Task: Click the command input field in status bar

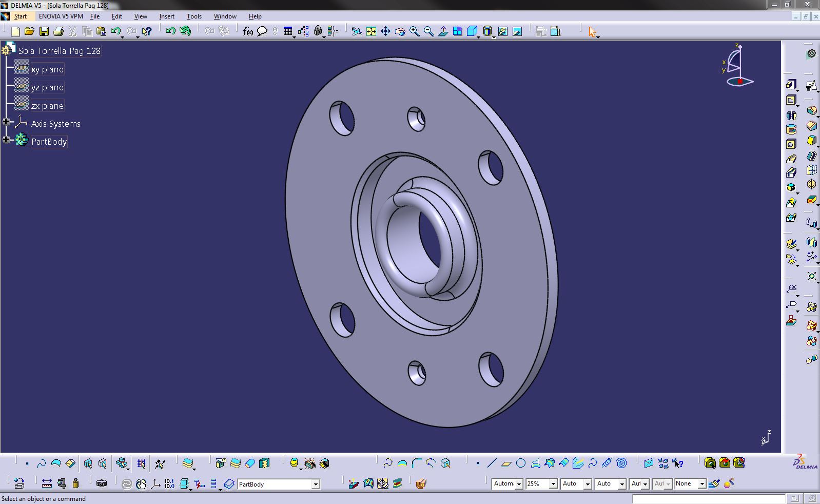Action: 709,498
